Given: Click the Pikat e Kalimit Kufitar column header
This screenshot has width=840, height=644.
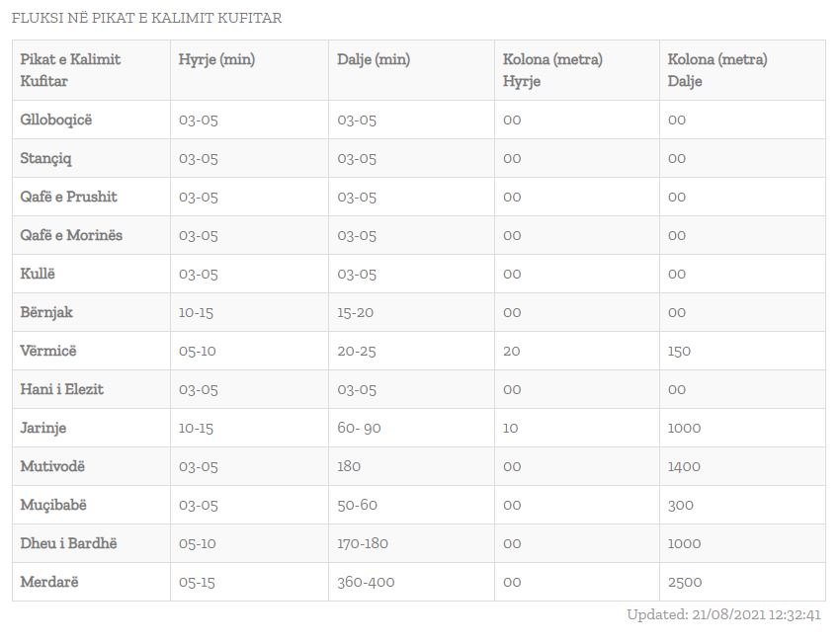Looking at the screenshot, I should pos(70,70).
